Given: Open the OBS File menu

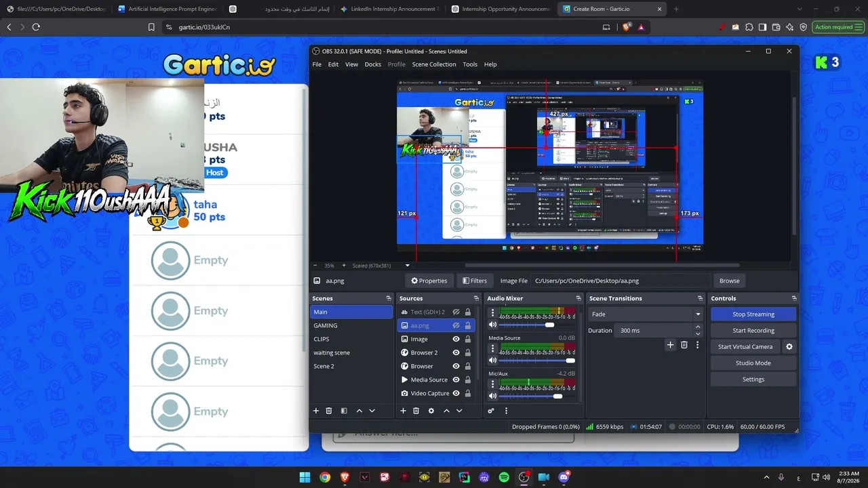Looking at the screenshot, I should coord(317,64).
